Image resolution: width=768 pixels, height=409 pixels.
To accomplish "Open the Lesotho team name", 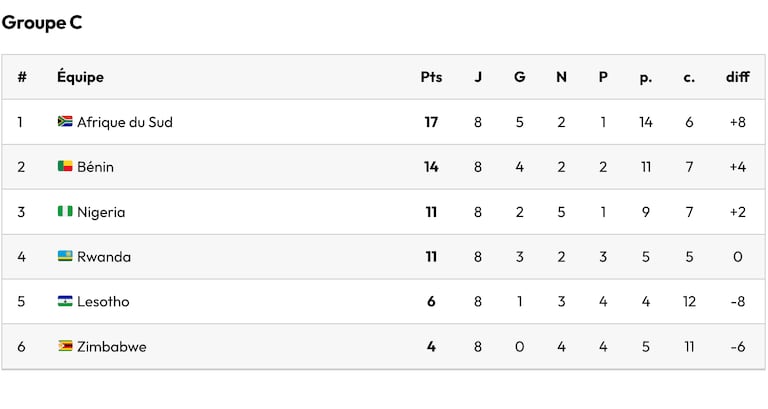I will pyautogui.click(x=103, y=302).
